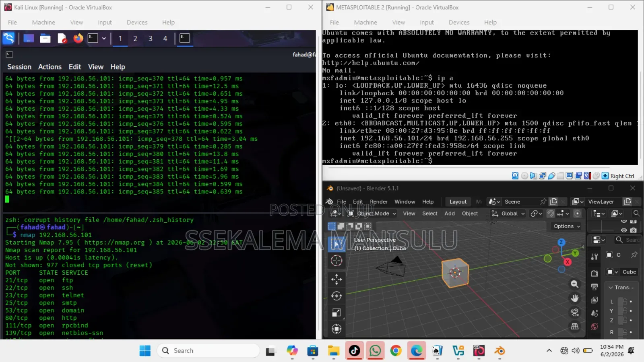This screenshot has width=644, height=362.
Task: Open the Render properties tab icon
Action: [x=594, y=274]
